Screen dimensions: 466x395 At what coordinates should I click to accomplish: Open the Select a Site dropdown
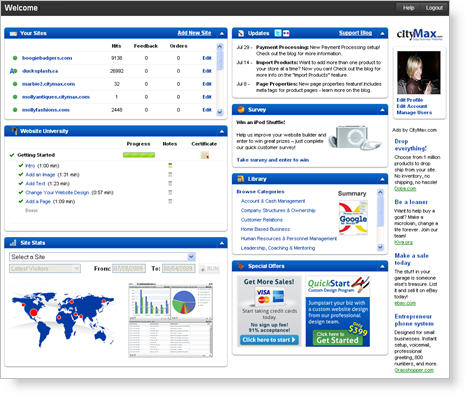coord(102,257)
